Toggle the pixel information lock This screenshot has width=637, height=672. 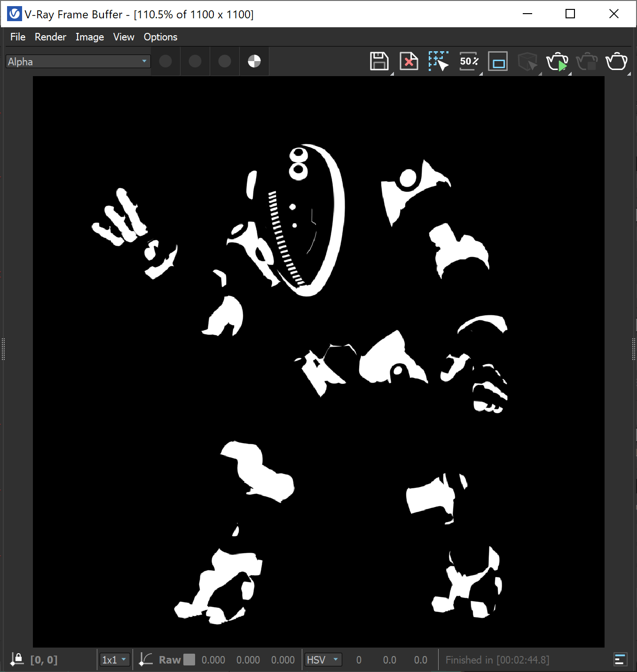click(x=17, y=659)
